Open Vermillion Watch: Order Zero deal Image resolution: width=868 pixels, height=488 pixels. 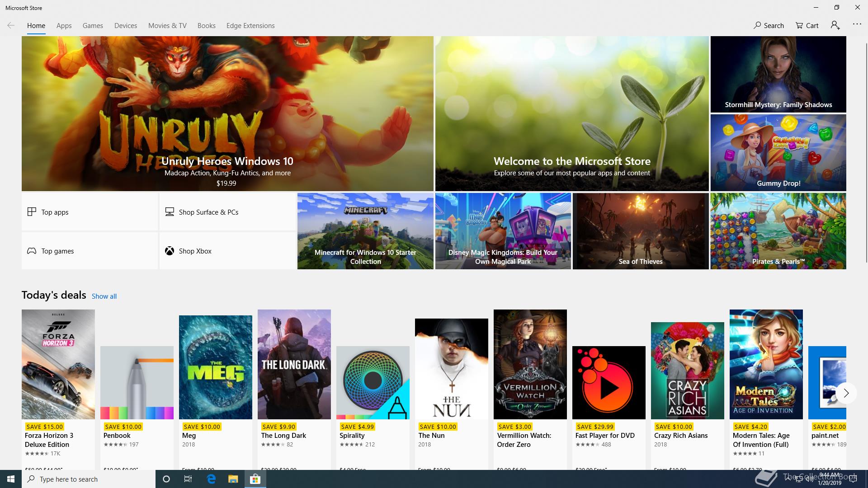[x=530, y=389]
